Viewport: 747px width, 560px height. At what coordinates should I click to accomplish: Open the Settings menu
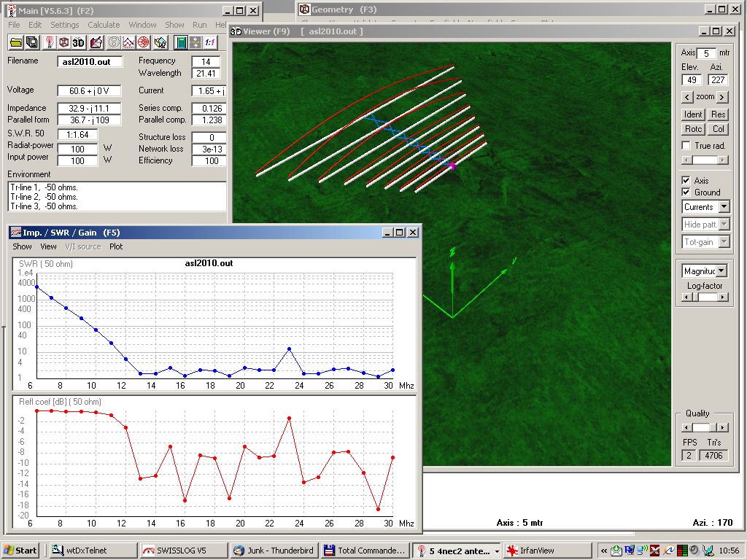click(65, 25)
